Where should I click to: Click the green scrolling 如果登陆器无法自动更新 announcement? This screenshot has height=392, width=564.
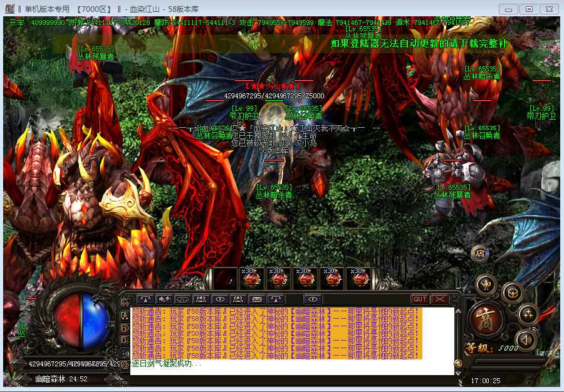(420, 43)
